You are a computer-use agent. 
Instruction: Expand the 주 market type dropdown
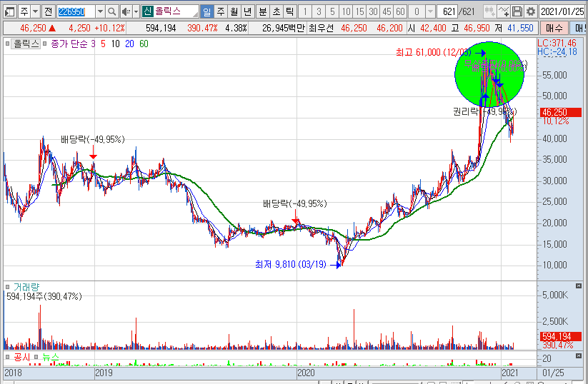coord(34,11)
